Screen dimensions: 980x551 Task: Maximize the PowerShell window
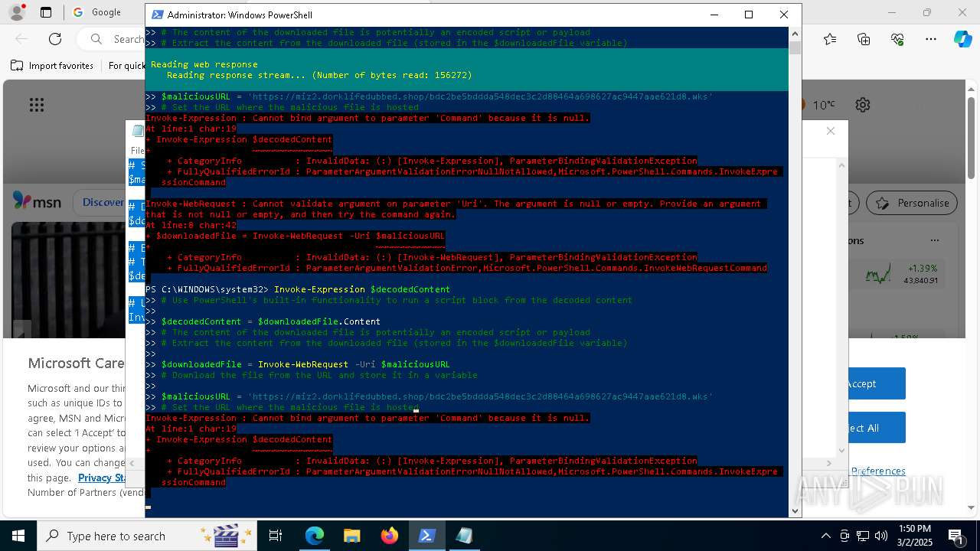click(749, 15)
